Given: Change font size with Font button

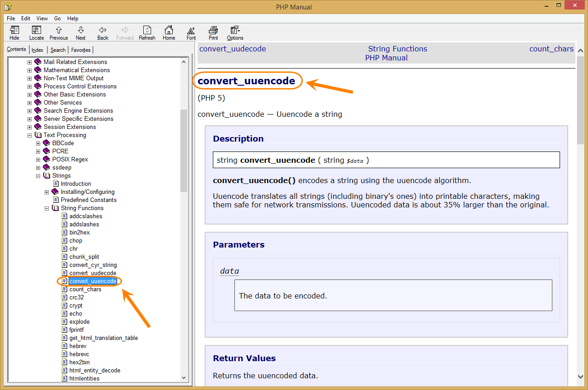Looking at the screenshot, I should (191, 33).
